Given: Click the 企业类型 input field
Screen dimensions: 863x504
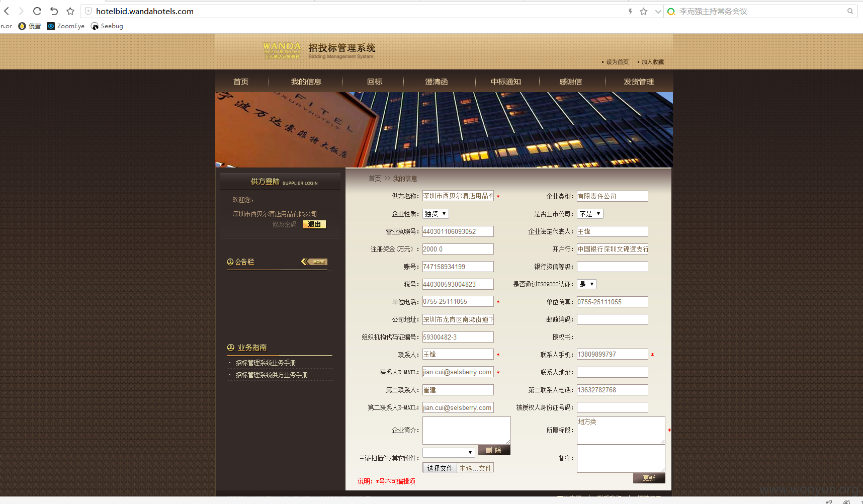Looking at the screenshot, I should point(612,196).
